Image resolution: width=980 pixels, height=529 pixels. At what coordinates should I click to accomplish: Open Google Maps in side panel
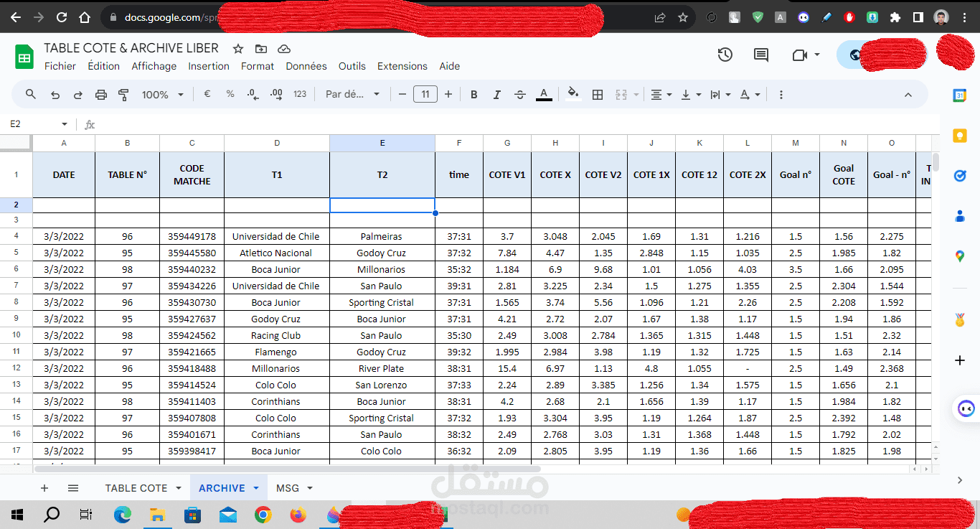(x=960, y=256)
